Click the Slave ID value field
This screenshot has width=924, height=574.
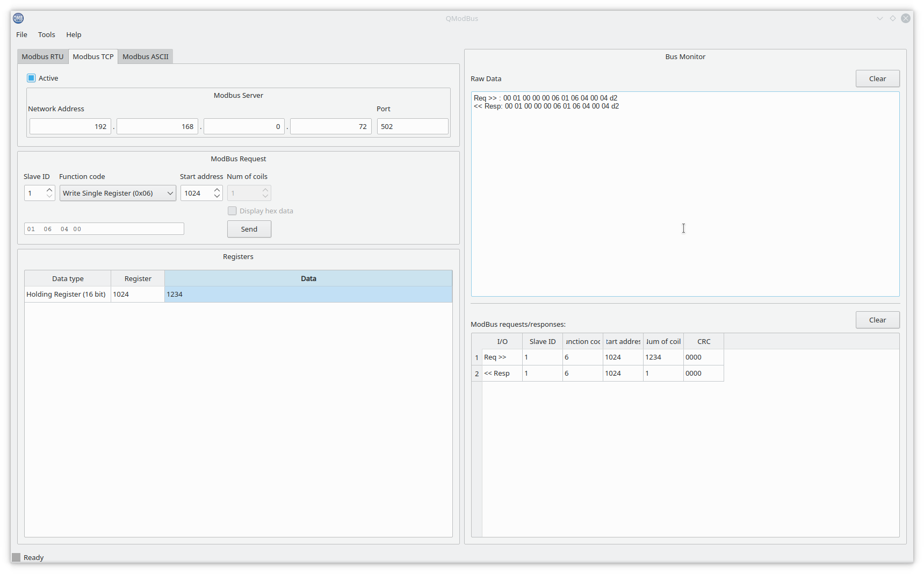pyautogui.click(x=35, y=193)
